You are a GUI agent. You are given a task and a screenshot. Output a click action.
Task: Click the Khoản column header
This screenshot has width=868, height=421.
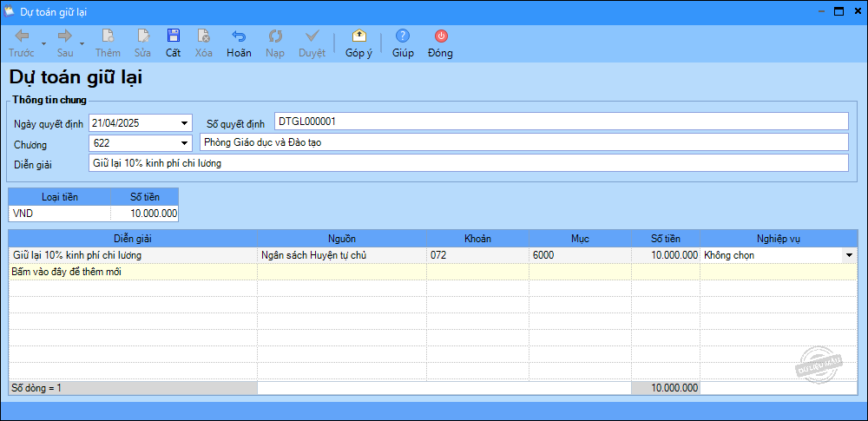pos(477,239)
